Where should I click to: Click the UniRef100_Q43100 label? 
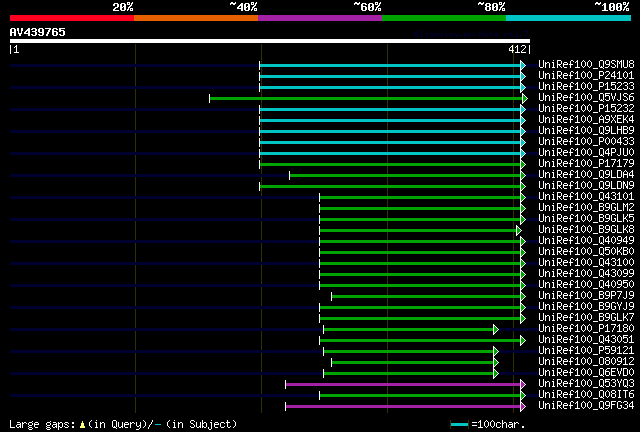click(586, 263)
